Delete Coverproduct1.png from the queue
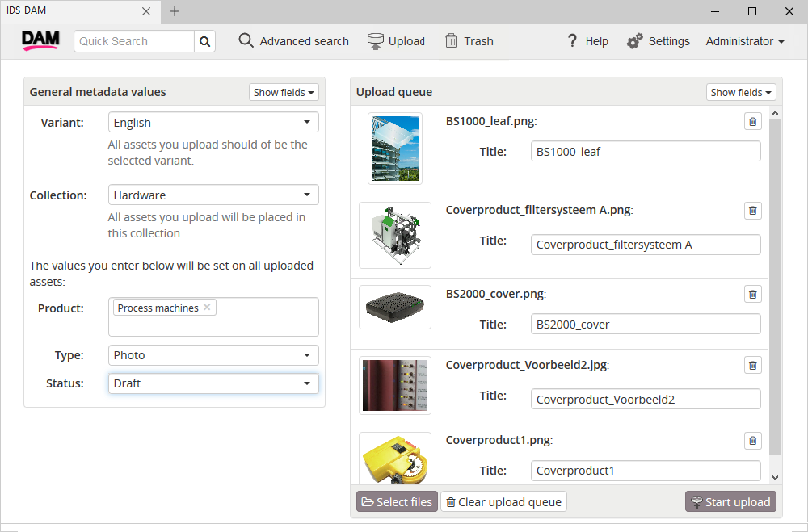Viewport: 808px width, 532px height. (752, 441)
